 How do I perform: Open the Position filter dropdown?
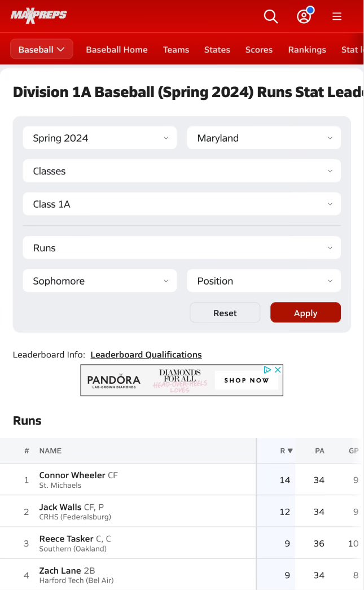(264, 281)
